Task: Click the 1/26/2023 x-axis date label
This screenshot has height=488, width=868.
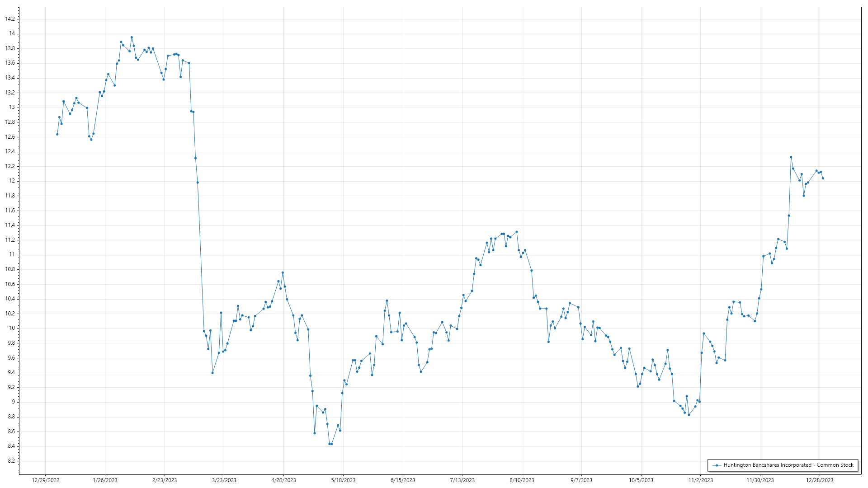Action: tap(105, 480)
